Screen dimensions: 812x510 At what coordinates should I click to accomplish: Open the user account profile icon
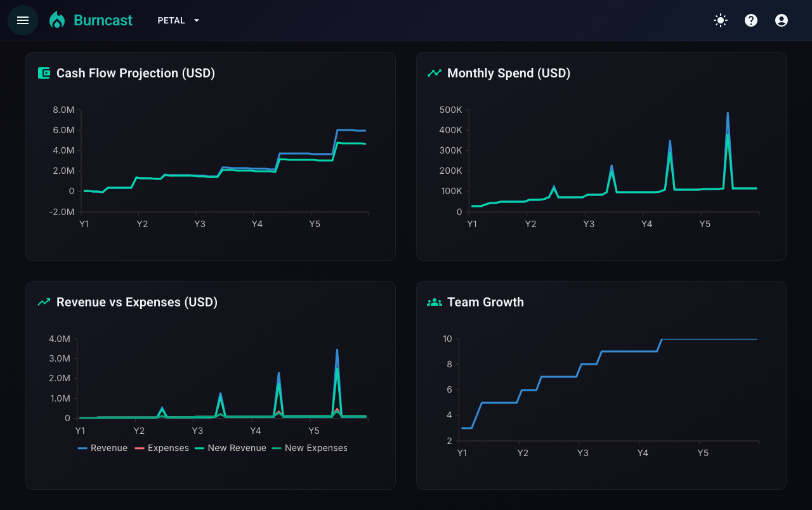point(782,20)
